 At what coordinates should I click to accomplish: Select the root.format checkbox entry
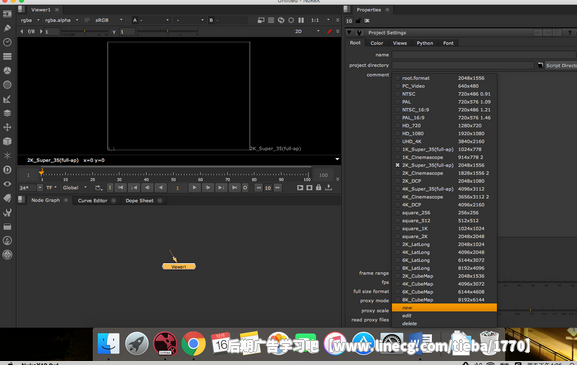point(398,78)
